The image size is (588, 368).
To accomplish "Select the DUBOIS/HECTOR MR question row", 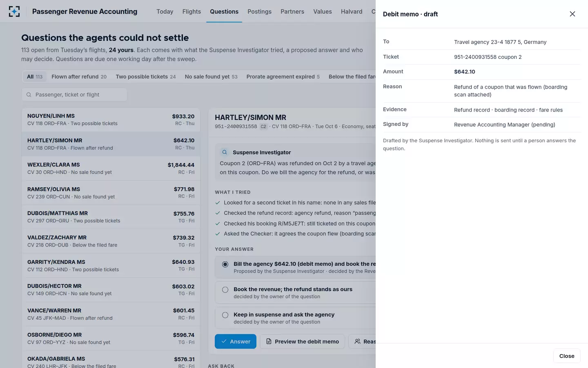I will point(111,289).
